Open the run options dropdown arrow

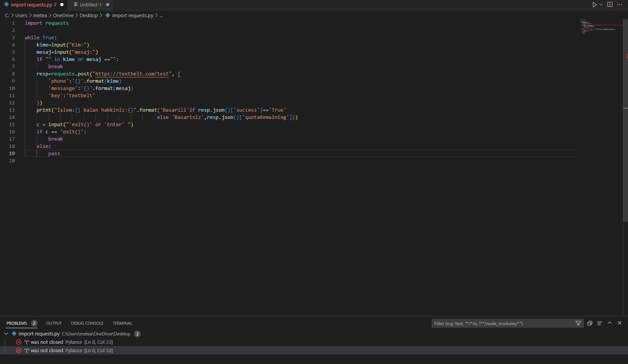pyautogui.click(x=601, y=5)
